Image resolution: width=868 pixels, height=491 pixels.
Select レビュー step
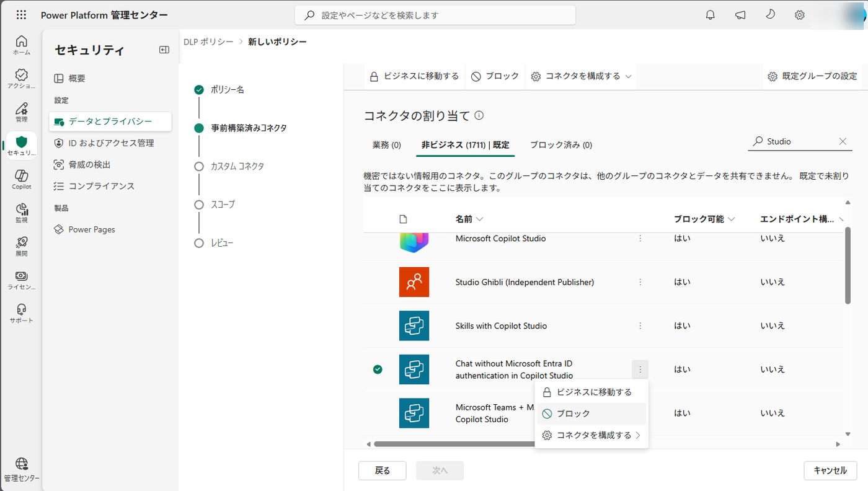[214, 243]
